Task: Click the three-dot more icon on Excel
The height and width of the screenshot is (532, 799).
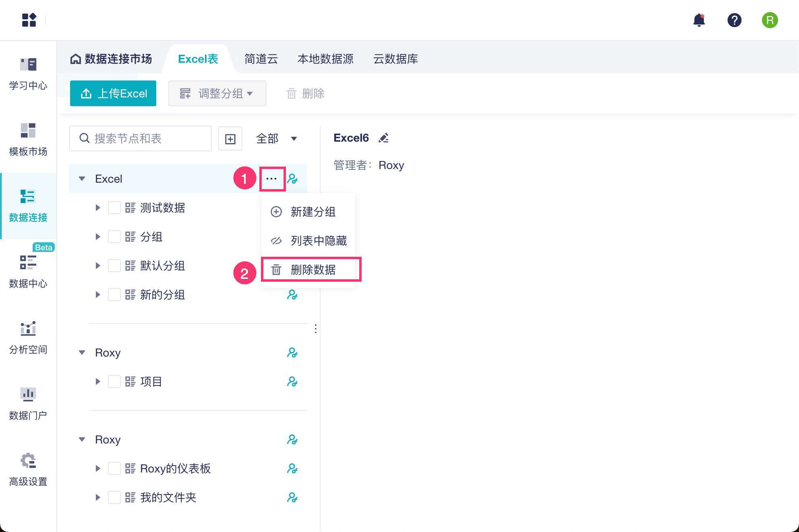Action: tap(272, 179)
